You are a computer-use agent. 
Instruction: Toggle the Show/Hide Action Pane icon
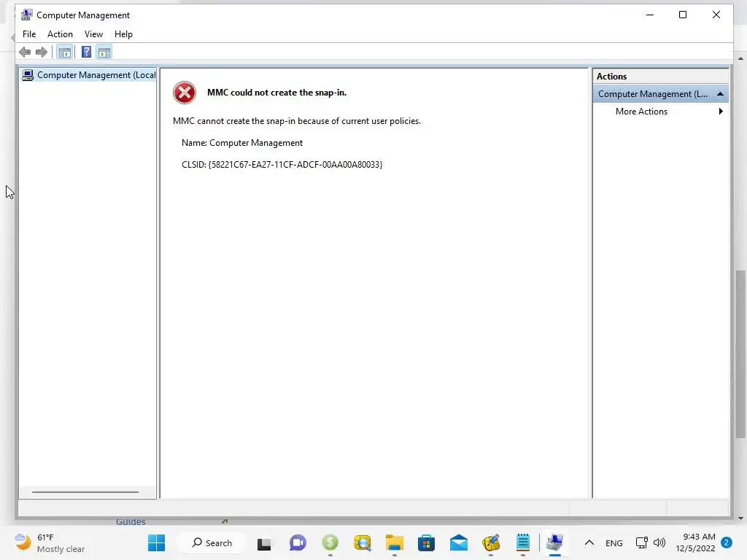pos(104,52)
